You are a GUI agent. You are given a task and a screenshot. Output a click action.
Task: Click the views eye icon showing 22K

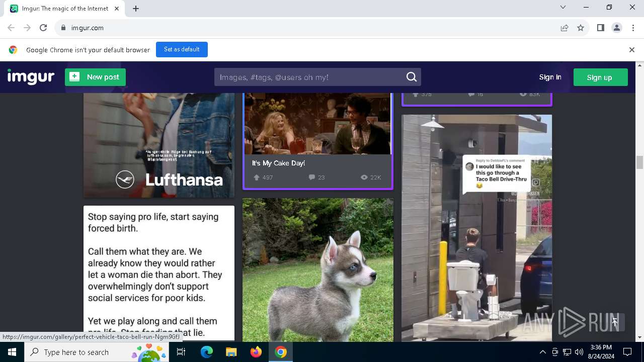364,177
